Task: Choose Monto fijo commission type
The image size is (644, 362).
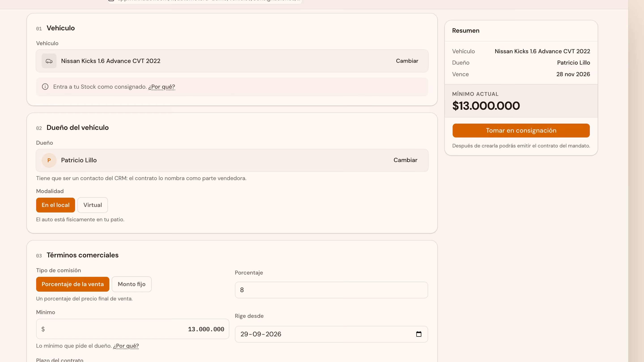Action: [x=131, y=284]
